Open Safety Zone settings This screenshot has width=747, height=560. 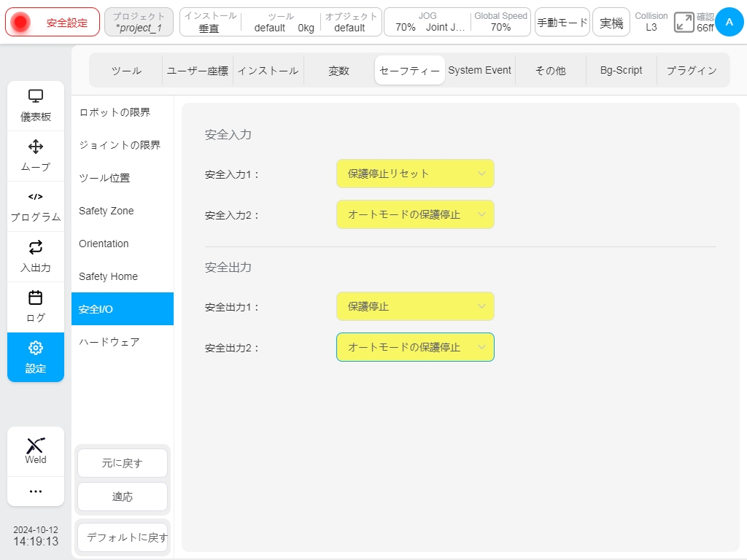(x=123, y=211)
